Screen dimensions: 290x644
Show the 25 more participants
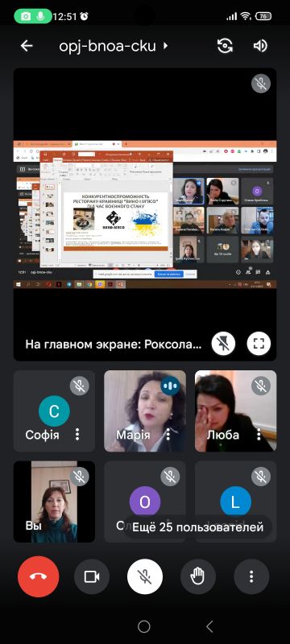(x=198, y=527)
